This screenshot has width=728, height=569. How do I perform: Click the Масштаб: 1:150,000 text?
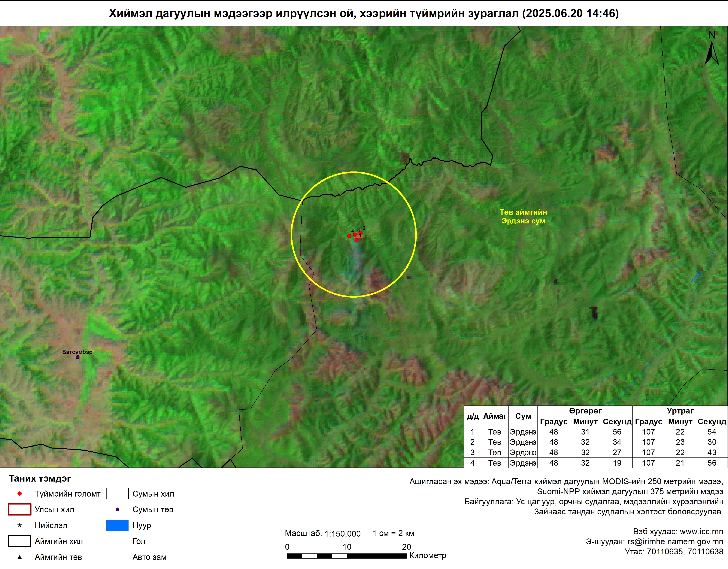(x=323, y=534)
